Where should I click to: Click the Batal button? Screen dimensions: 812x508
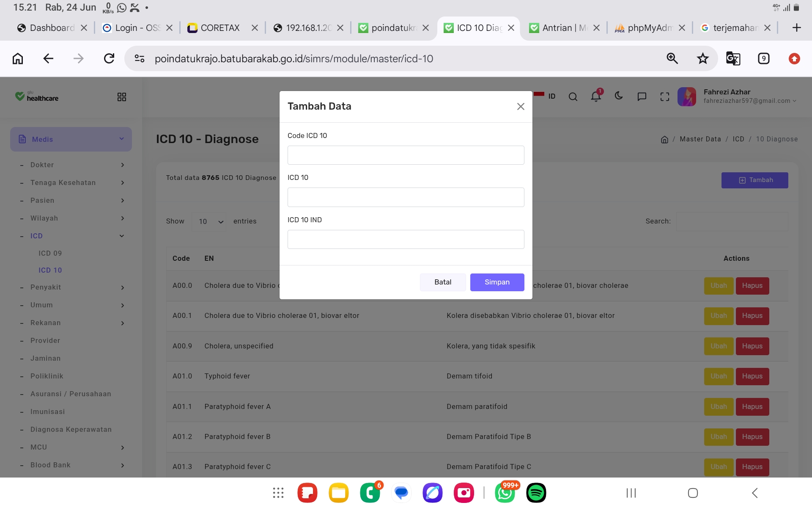[443, 282]
